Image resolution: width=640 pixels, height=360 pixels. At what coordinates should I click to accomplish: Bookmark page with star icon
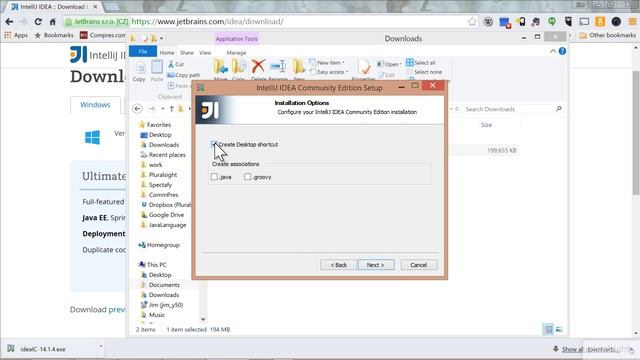click(472, 22)
